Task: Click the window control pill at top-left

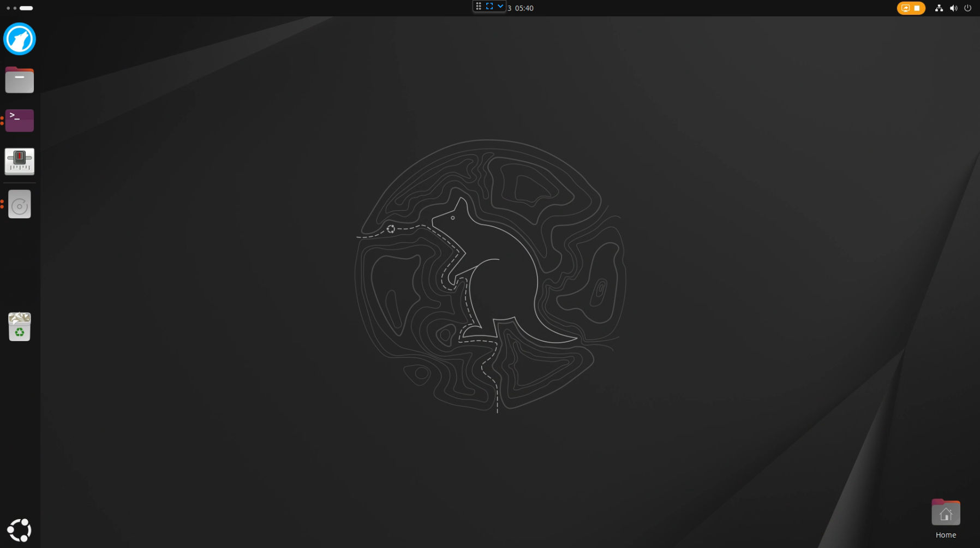Action: point(26,8)
